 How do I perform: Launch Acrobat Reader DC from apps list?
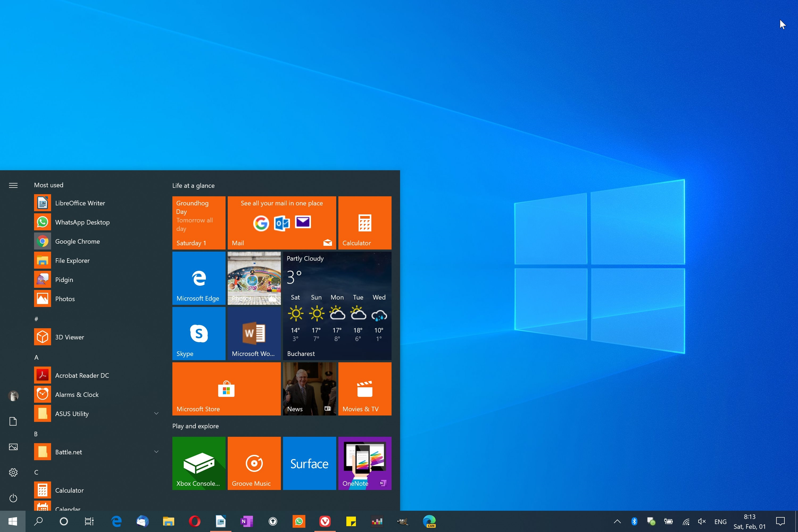click(82, 375)
